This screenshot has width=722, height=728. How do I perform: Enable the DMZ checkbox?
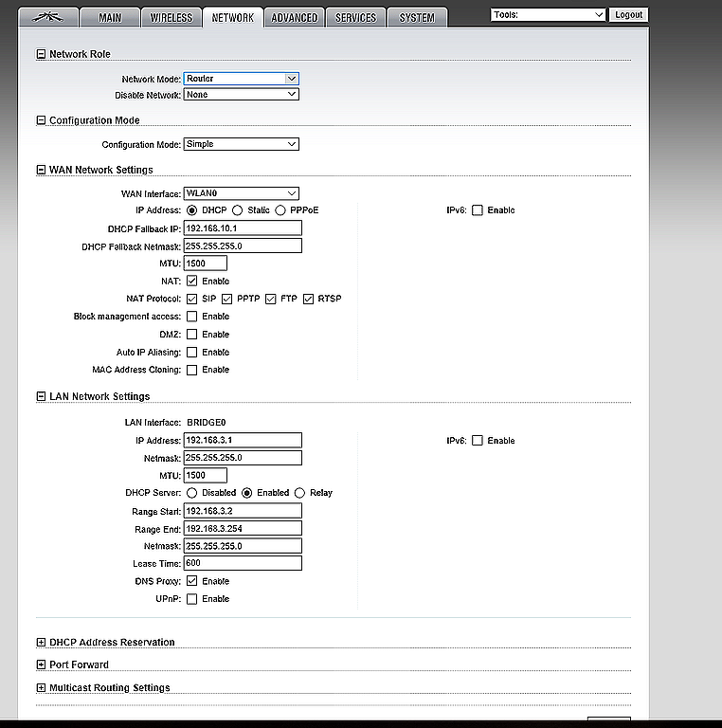pyautogui.click(x=192, y=335)
